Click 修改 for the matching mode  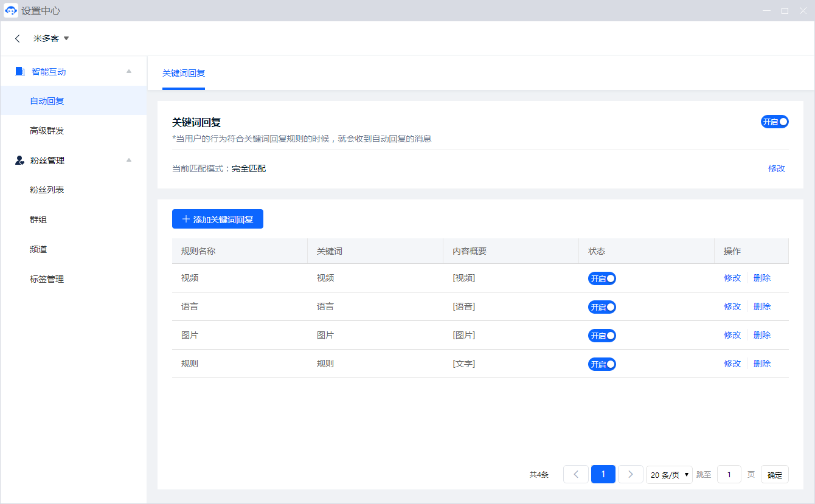click(777, 168)
